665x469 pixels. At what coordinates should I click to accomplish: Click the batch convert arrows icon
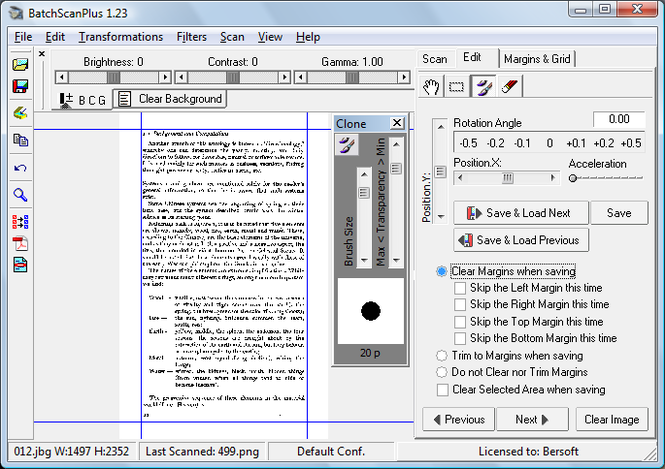point(20,222)
